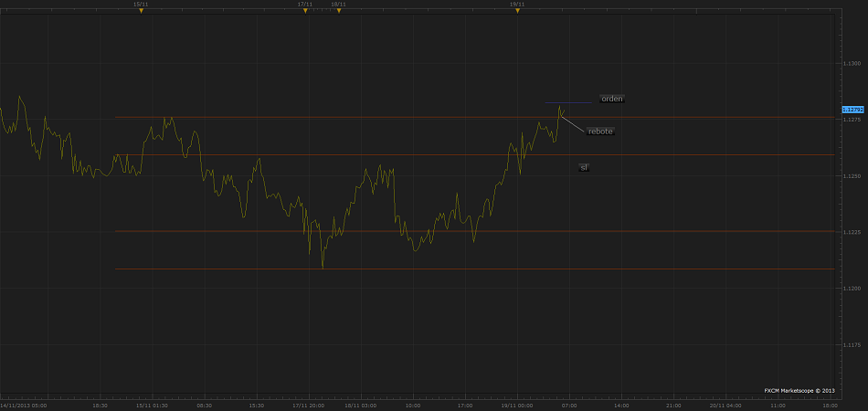Select the 'sl' chart label
Viewport: 868px width, 411px height.
(x=584, y=168)
